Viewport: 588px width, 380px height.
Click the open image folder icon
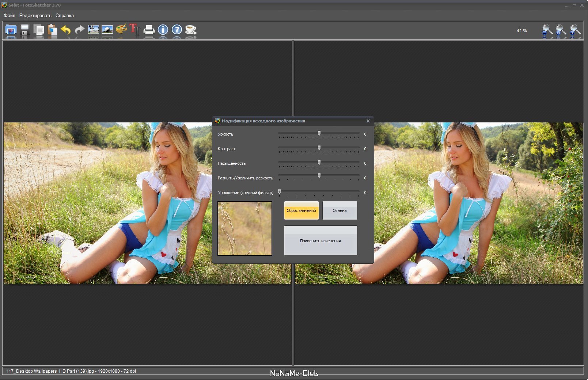pyautogui.click(x=11, y=30)
